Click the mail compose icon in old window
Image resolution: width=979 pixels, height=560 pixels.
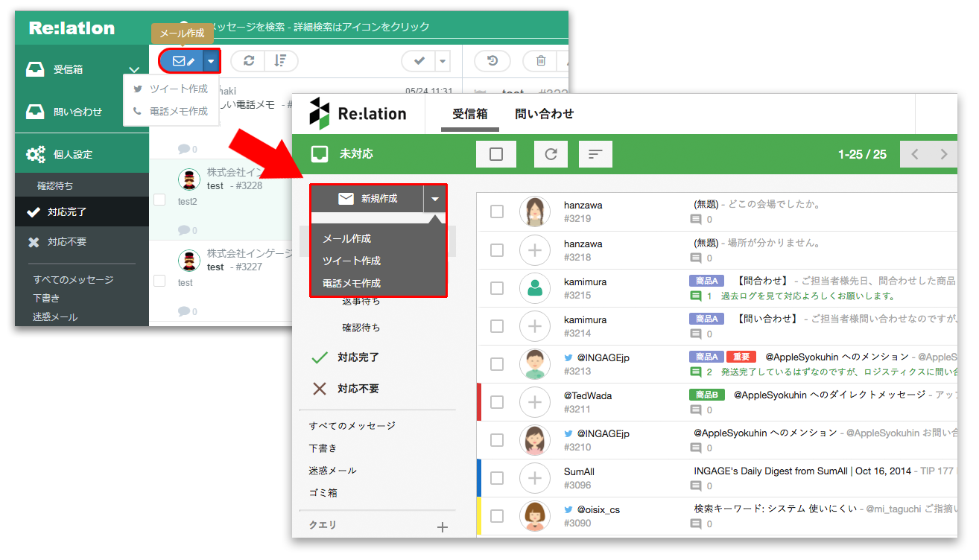point(183,61)
